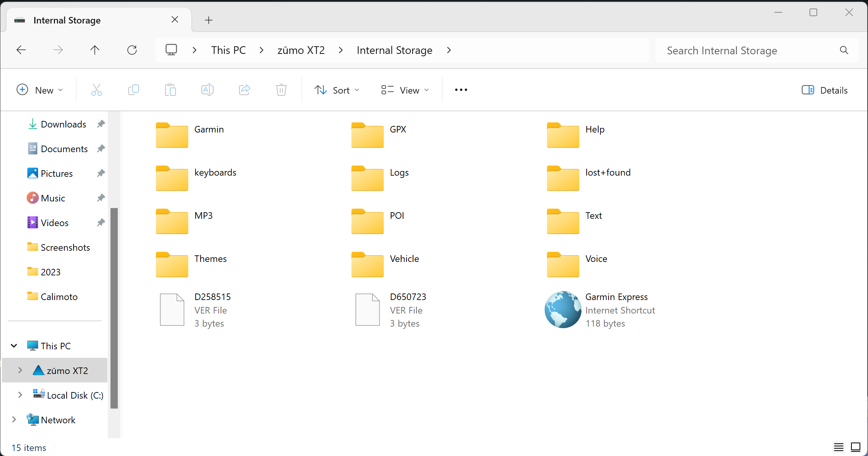Viewport: 868px width, 456px height.
Task: Select the D650723 VER file
Action: click(390, 310)
